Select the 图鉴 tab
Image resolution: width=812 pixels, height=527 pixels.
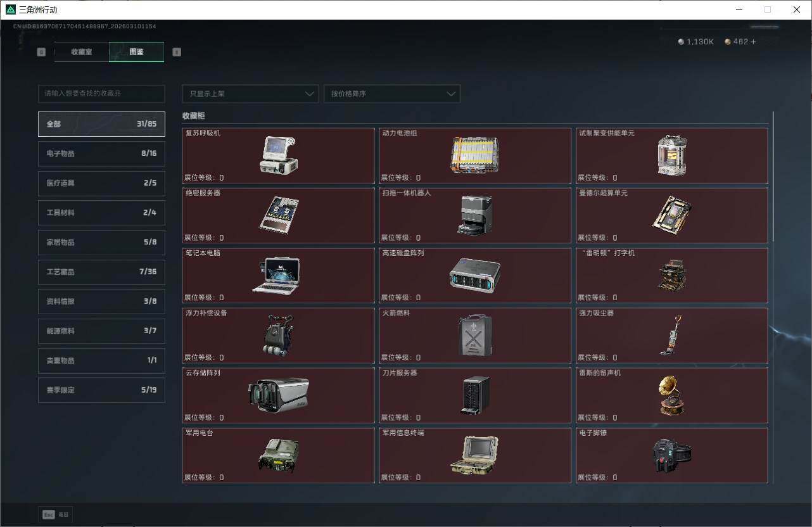136,52
